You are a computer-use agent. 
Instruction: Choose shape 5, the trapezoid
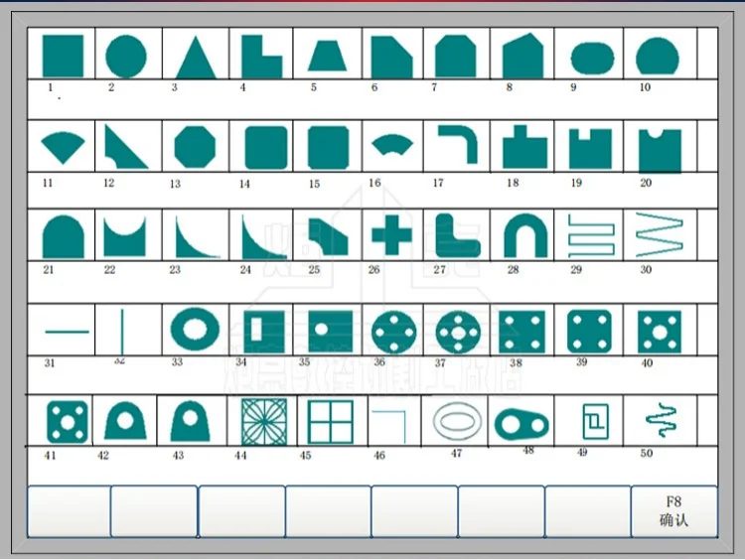pos(328,56)
